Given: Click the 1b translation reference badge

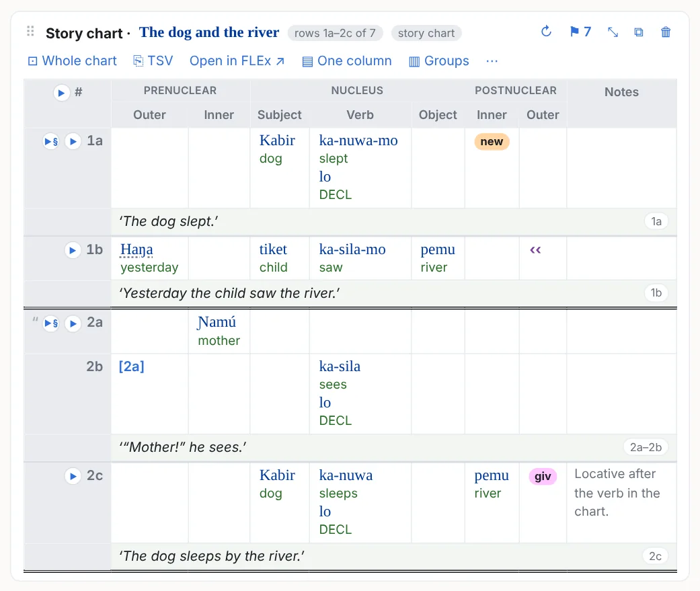Looking at the screenshot, I should (x=656, y=293).
